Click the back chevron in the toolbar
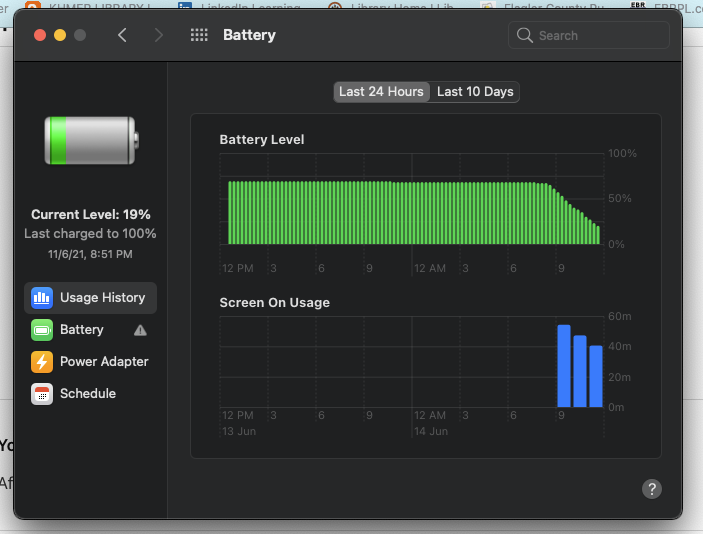The width and height of the screenshot is (703, 534). pyautogui.click(x=122, y=35)
